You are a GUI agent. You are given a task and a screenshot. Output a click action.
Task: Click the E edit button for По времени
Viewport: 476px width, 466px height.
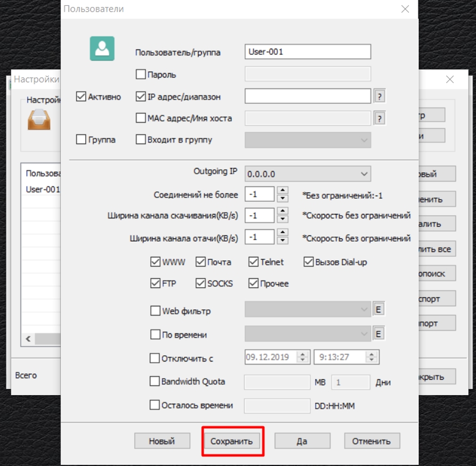(x=378, y=334)
